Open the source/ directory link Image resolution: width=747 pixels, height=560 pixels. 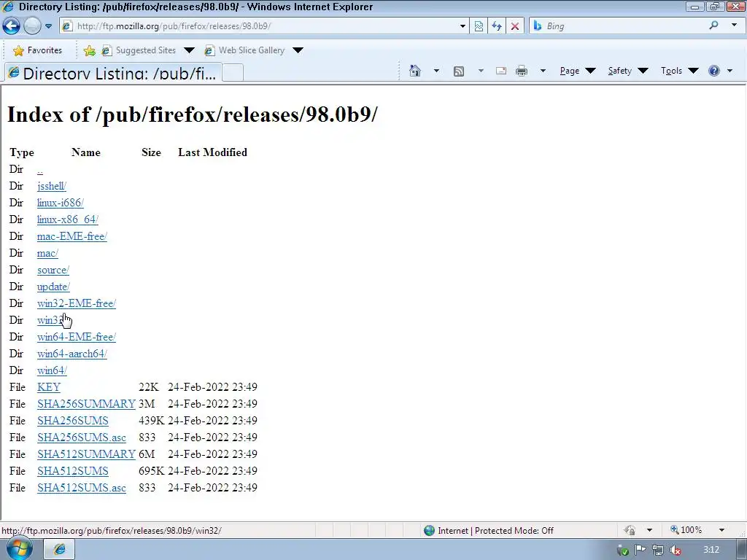[53, 270]
